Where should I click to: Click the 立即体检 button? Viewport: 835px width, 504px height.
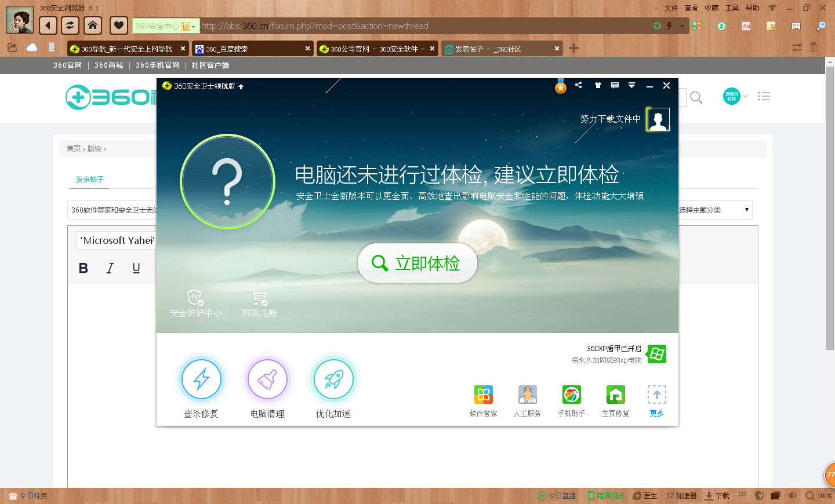[x=418, y=263]
